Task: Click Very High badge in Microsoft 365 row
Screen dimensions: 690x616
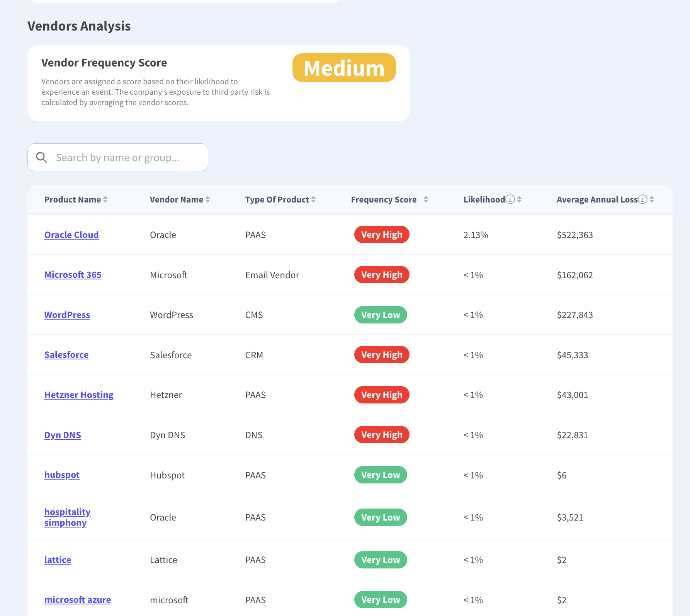Action: [382, 275]
